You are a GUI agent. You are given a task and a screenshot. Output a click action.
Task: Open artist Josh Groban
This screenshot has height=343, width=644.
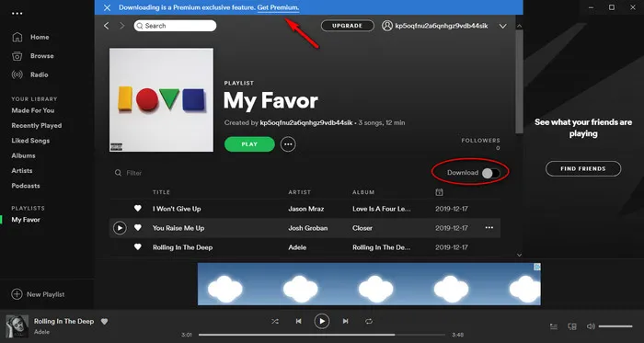click(308, 228)
